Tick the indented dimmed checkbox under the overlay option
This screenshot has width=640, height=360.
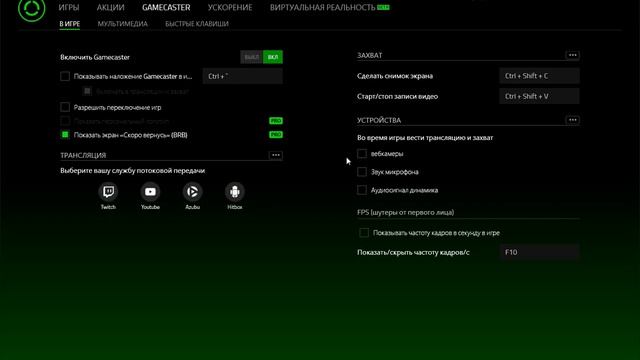[87, 91]
